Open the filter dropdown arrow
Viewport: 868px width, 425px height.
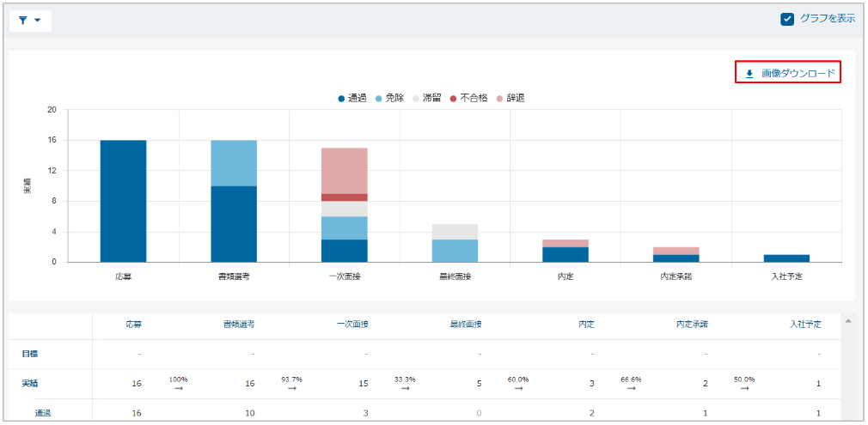coord(38,21)
